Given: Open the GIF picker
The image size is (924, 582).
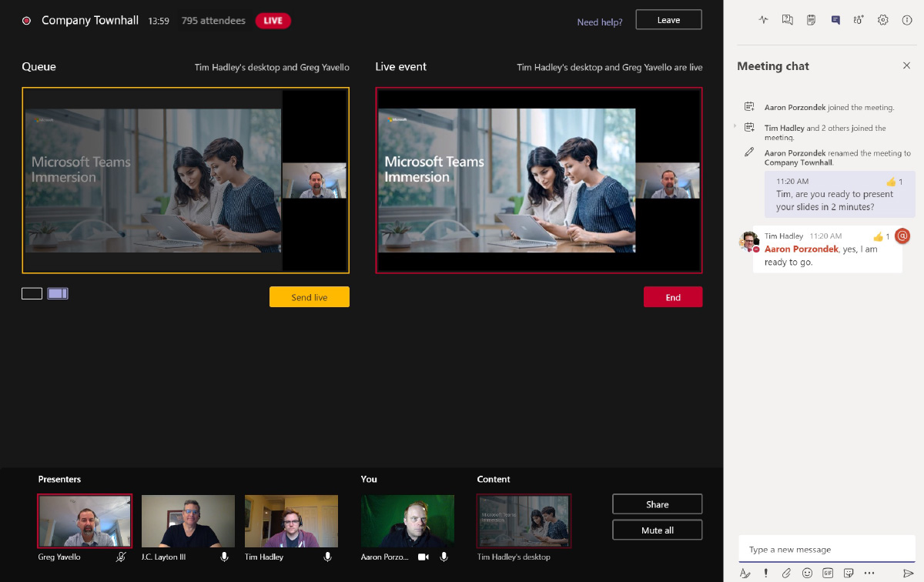Looking at the screenshot, I should 828,573.
